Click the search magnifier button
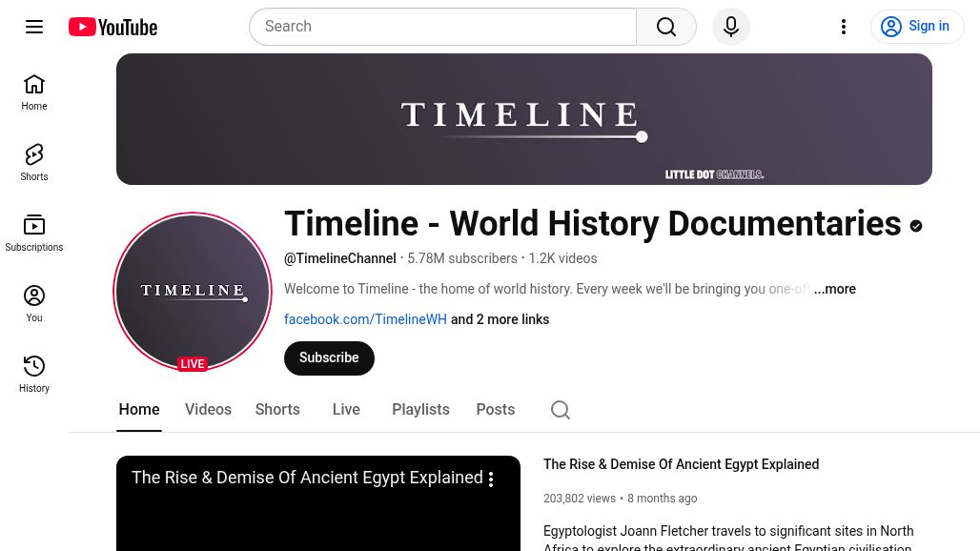Viewport: 980px width, 551px height. click(665, 26)
